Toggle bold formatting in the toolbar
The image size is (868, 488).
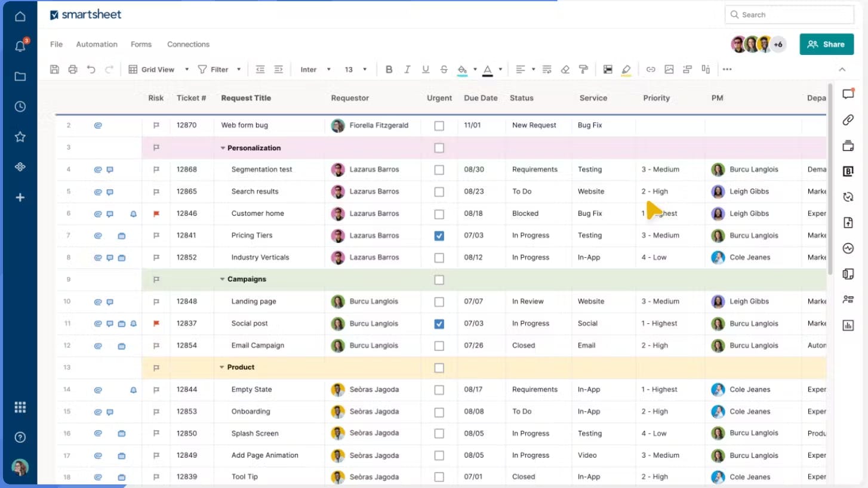click(x=389, y=69)
